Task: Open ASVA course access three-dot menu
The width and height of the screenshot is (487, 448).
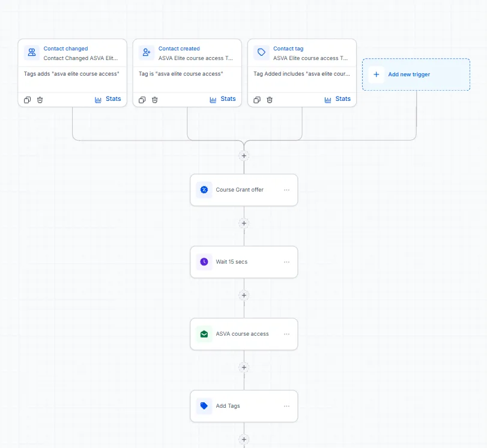Action: click(x=286, y=334)
